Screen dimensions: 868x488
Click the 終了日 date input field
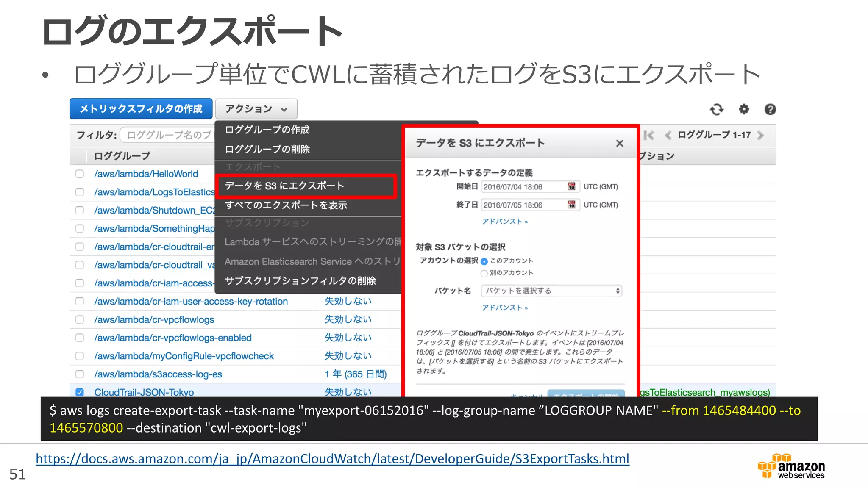coord(530,205)
